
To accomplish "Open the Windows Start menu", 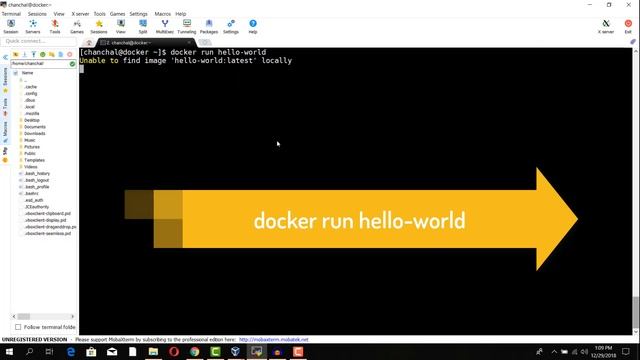I will (x=9, y=351).
